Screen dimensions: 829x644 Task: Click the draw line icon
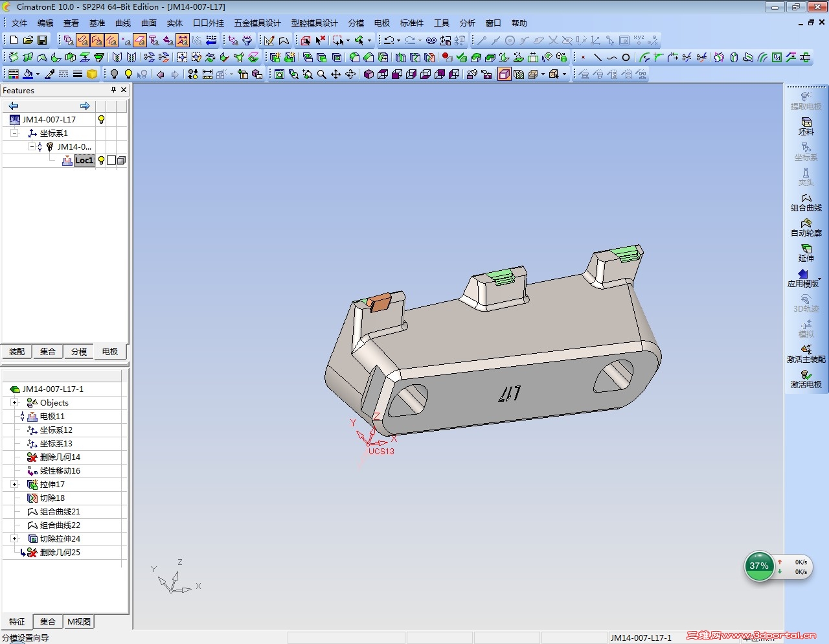tap(597, 58)
